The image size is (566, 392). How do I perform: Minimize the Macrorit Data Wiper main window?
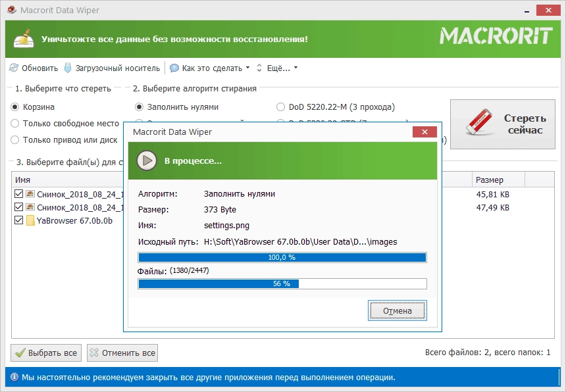point(527,11)
